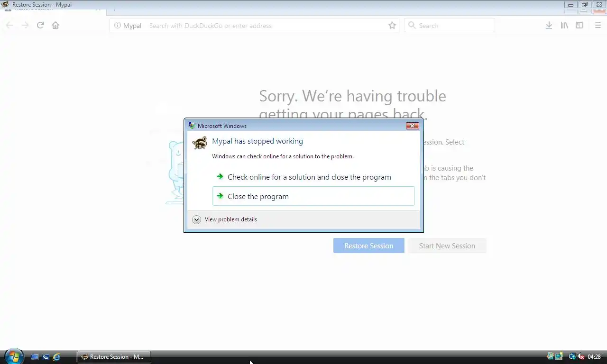Open the Mypal hamburger menu
Screen dimensions: 607x364
598,26
